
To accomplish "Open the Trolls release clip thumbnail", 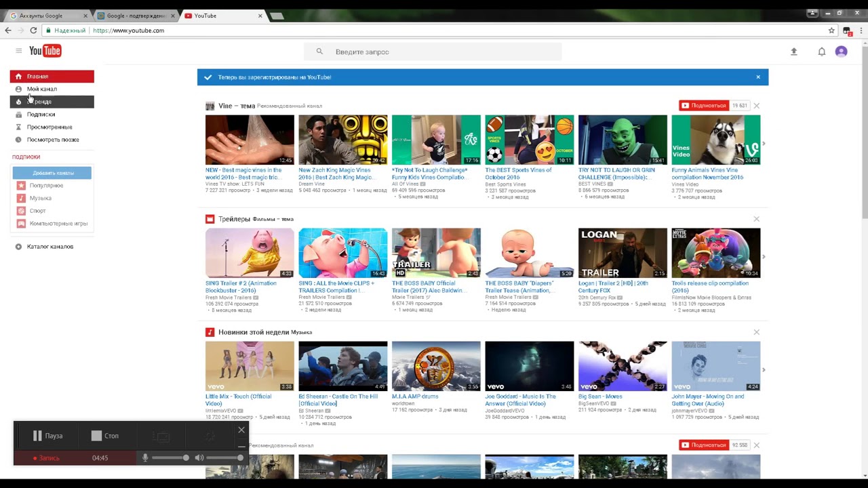I will point(716,253).
